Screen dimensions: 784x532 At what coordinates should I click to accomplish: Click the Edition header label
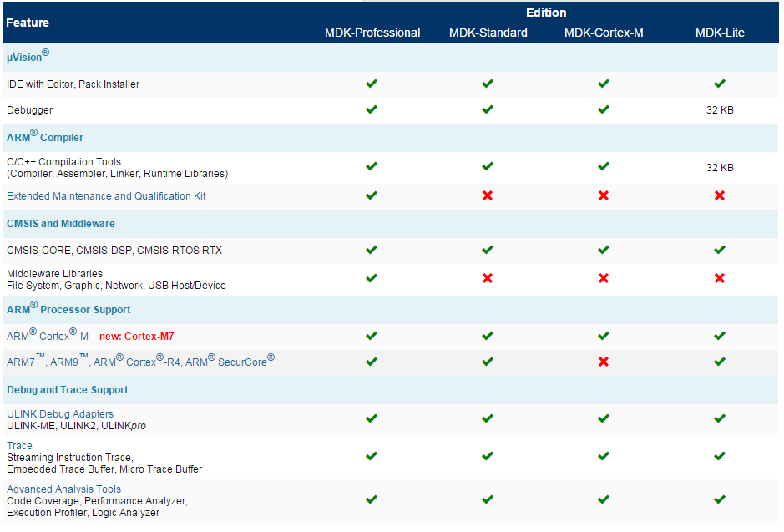click(x=546, y=13)
